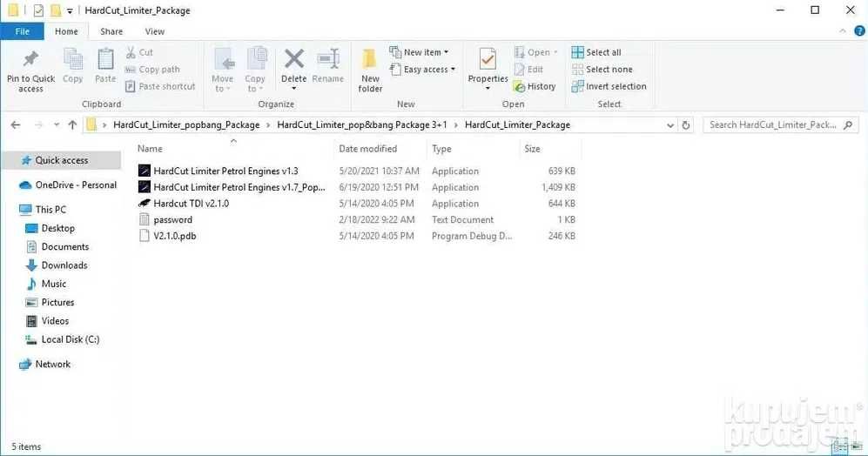
Task: Click HardCut_Limiter_Package breadcrumb segment
Action: (x=518, y=125)
